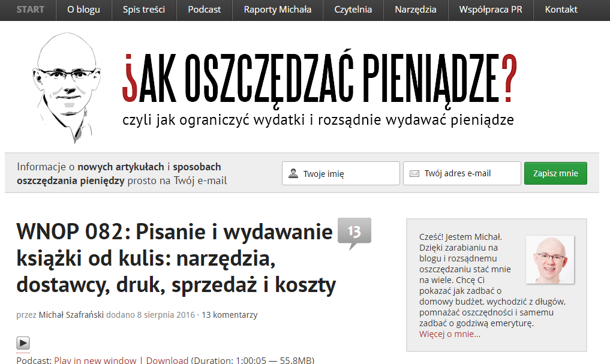Click the date text 8 sierpnia 2016
This screenshot has height=364, width=610.
click(166, 315)
